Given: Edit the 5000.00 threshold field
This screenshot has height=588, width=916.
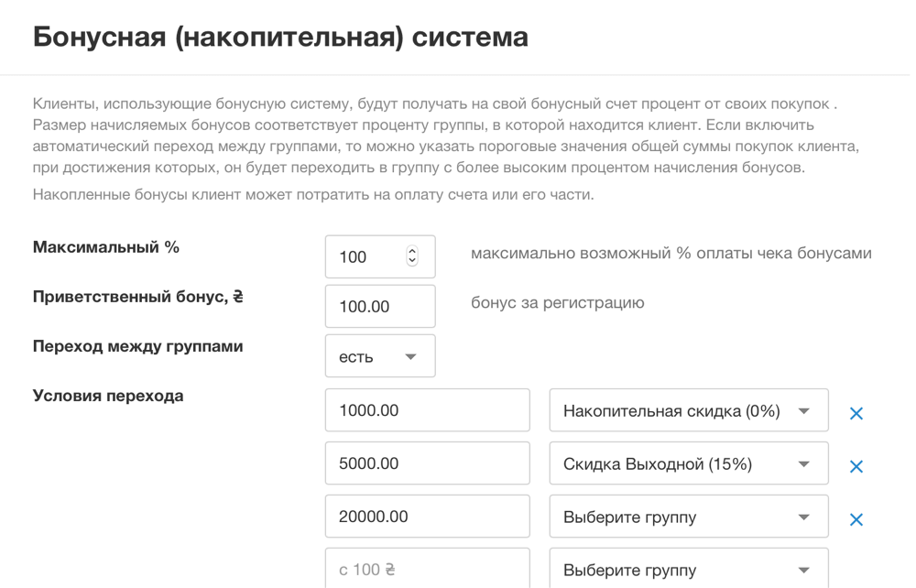Looking at the screenshot, I should pos(427,464).
